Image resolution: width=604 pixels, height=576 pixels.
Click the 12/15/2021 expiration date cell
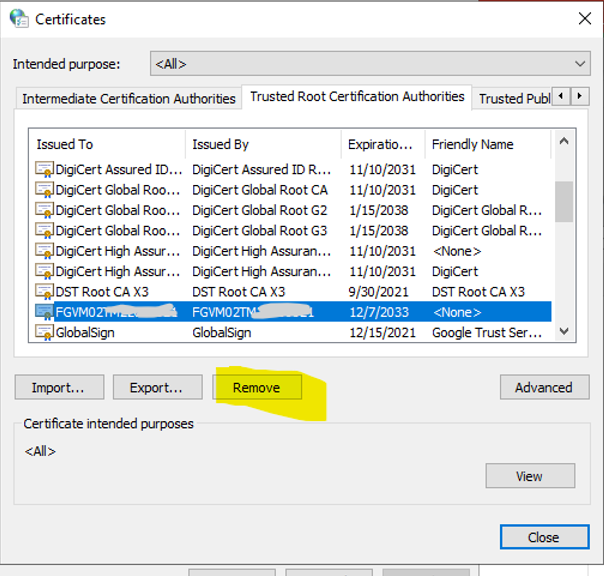click(382, 333)
